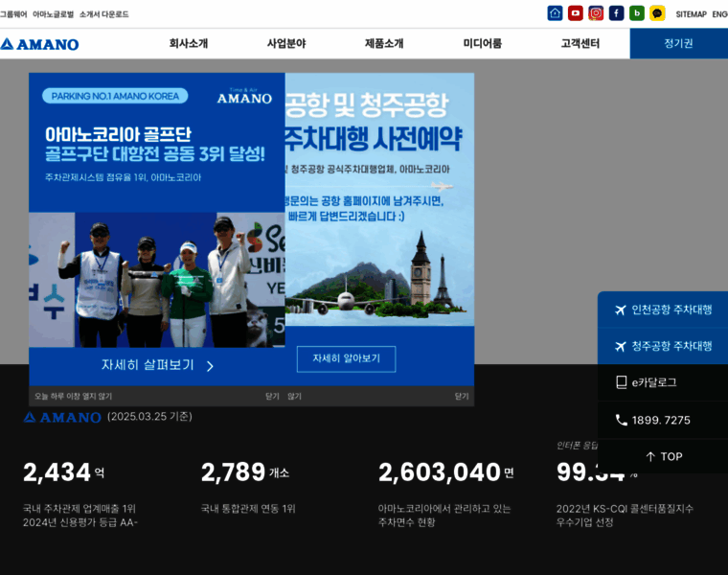Viewport: 728px width, 575px height.
Task: Click the 2,603,040 면 figure
Action: [446, 472]
